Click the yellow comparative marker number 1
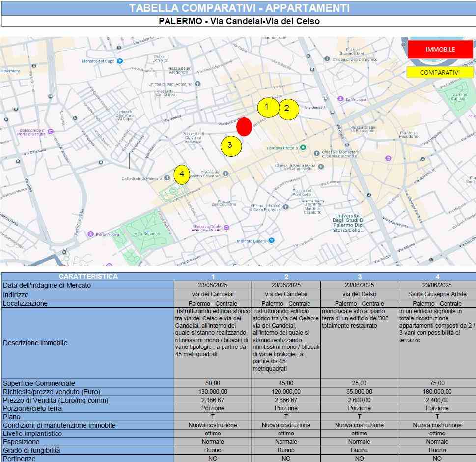 (268, 107)
